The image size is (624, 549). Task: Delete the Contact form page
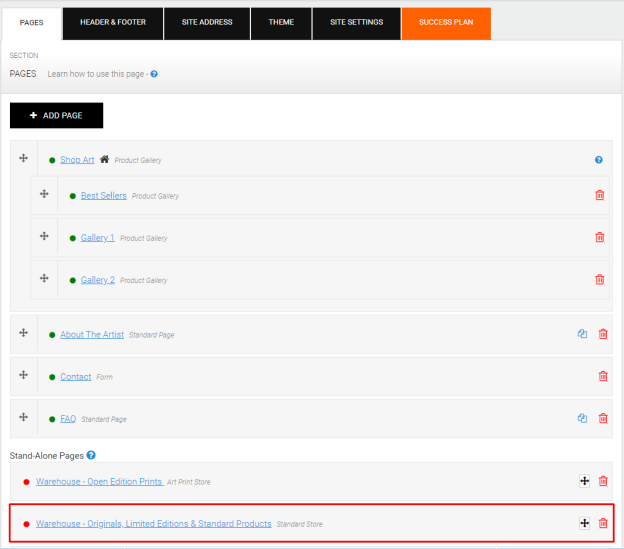[x=603, y=376]
